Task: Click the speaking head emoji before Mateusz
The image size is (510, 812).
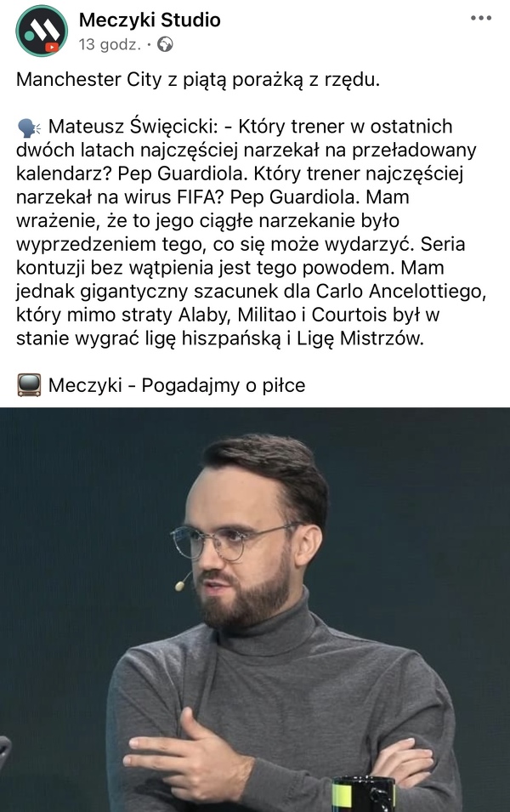Action: click(29, 127)
